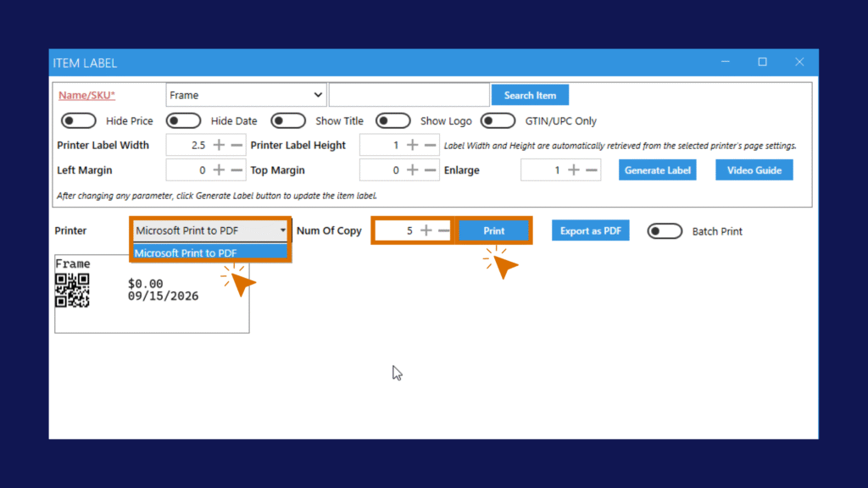Open the Name/SKU link
The image size is (868, 488).
tap(87, 95)
